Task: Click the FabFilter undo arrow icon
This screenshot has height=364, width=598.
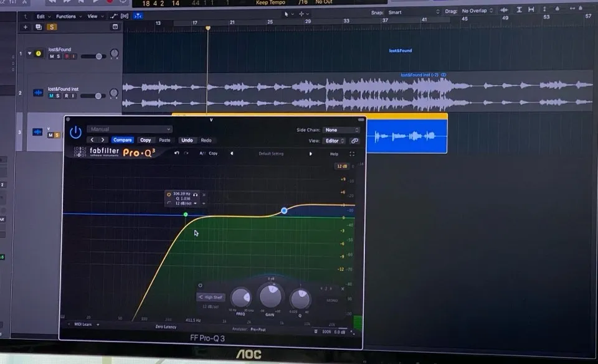Action: pos(177,153)
